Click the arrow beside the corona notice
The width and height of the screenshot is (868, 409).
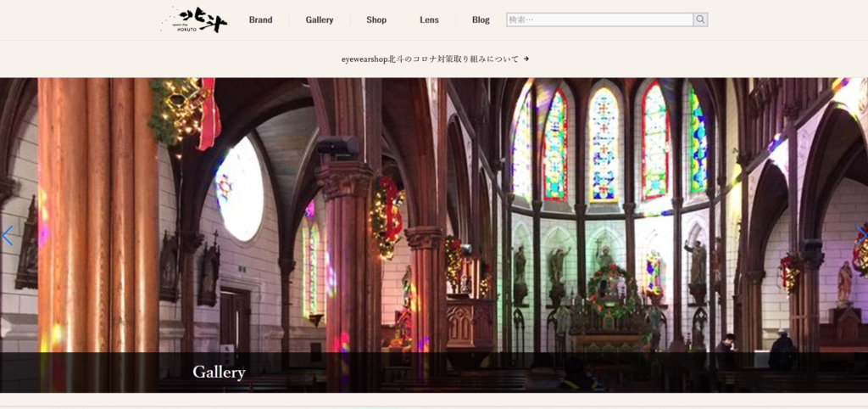click(526, 59)
